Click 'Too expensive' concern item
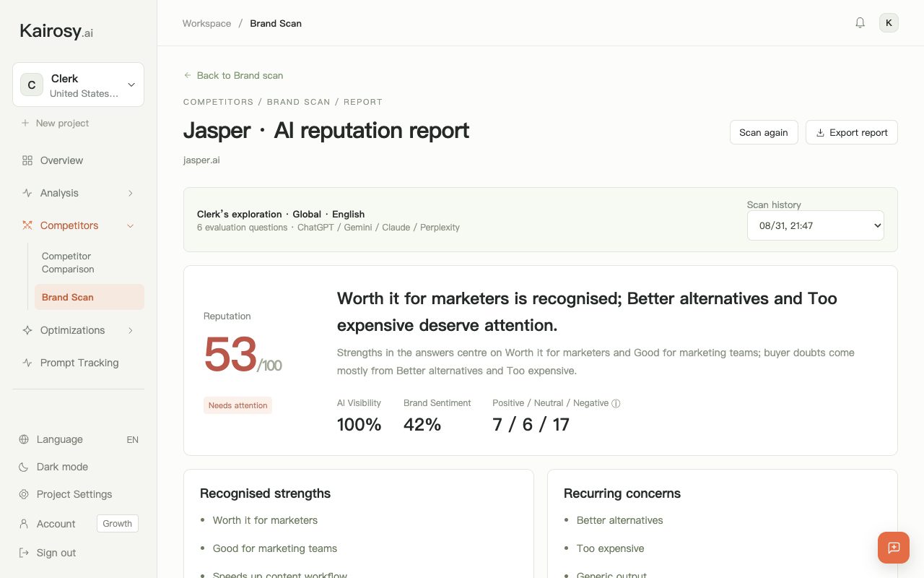The image size is (924, 578). [x=610, y=548]
